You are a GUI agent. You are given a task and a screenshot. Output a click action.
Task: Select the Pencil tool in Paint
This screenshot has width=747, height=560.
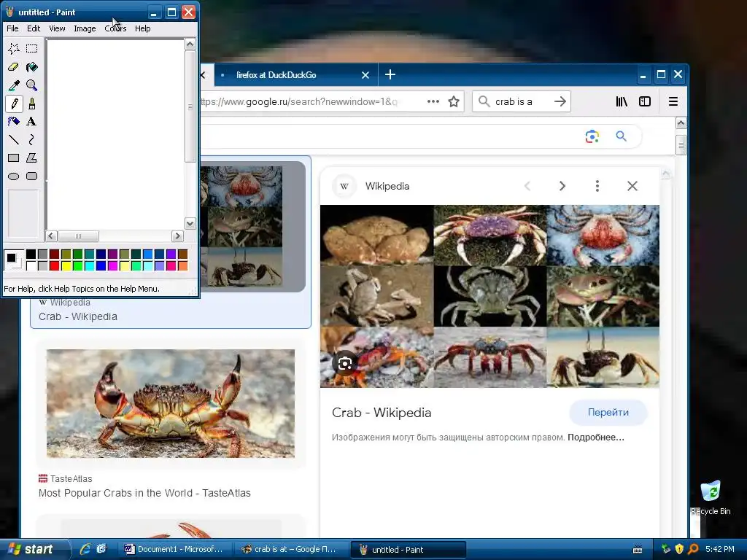14,104
